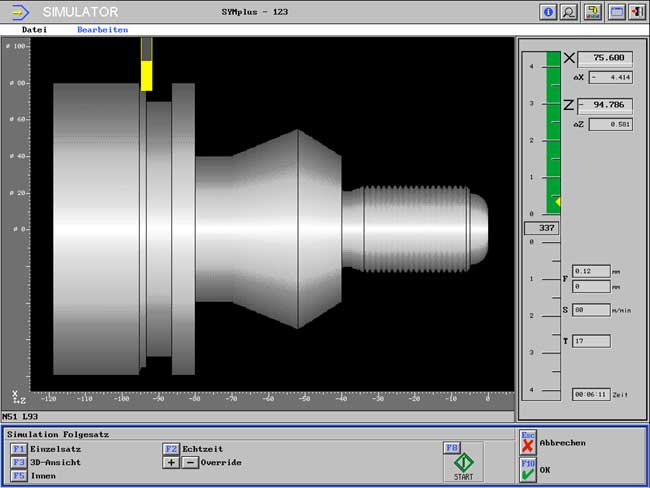650x488 pixels.
Task: Click the window view icon
Action: click(617, 12)
